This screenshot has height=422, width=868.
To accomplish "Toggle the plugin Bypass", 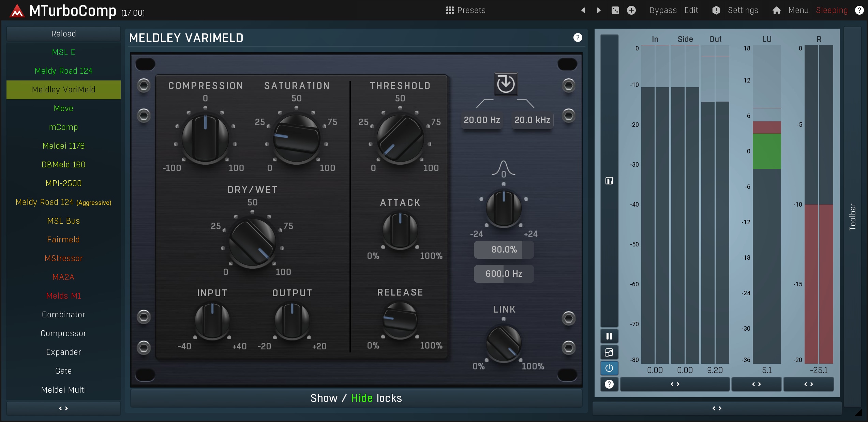I will click(x=663, y=10).
